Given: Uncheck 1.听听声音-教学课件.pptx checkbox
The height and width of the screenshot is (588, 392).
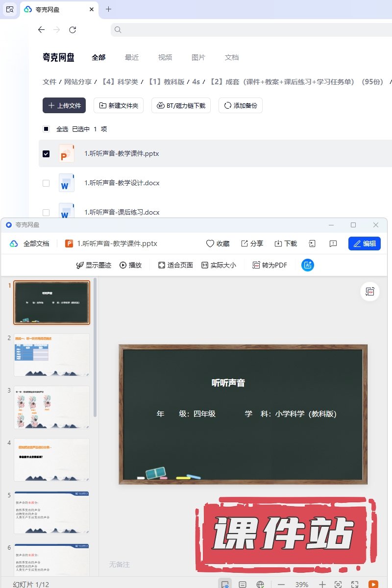Looking at the screenshot, I should [x=46, y=154].
